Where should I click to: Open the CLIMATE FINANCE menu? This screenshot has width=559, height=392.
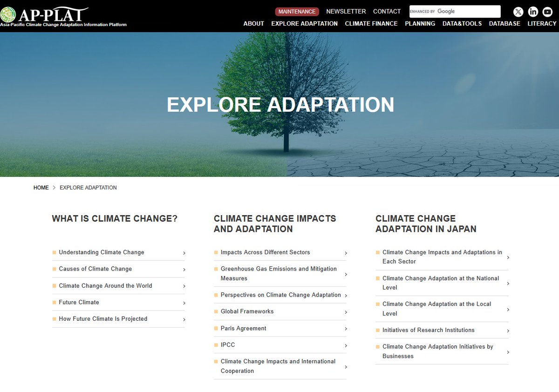point(371,23)
